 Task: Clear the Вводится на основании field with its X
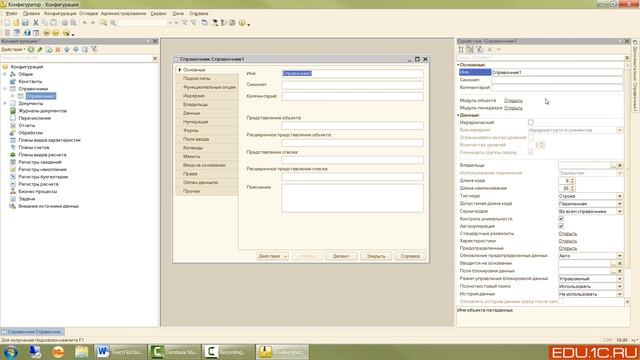tap(620, 263)
